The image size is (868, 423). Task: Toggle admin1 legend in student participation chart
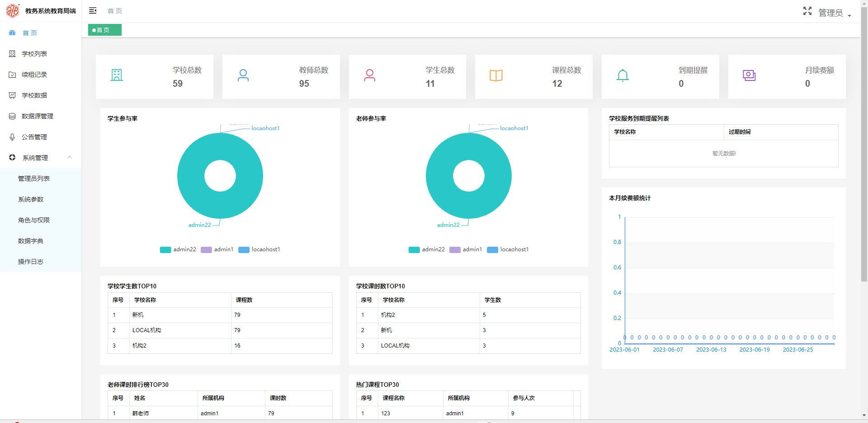(x=217, y=249)
